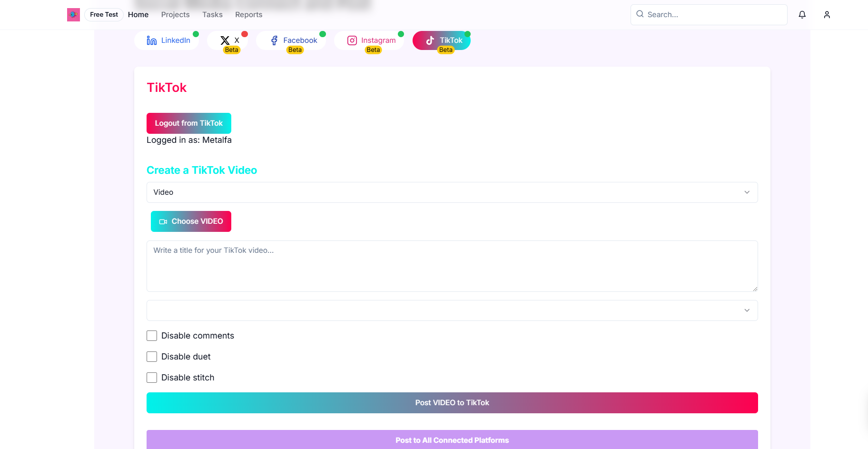Screen dimensions: 868x449
Task: Click the Beta badge under Instagram
Action: [x=374, y=50]
